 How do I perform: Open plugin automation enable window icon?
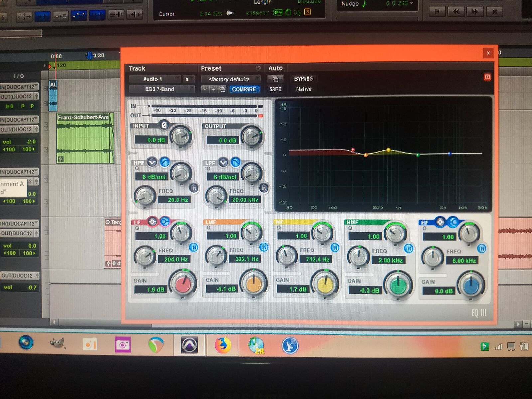(x=275, y=79)
